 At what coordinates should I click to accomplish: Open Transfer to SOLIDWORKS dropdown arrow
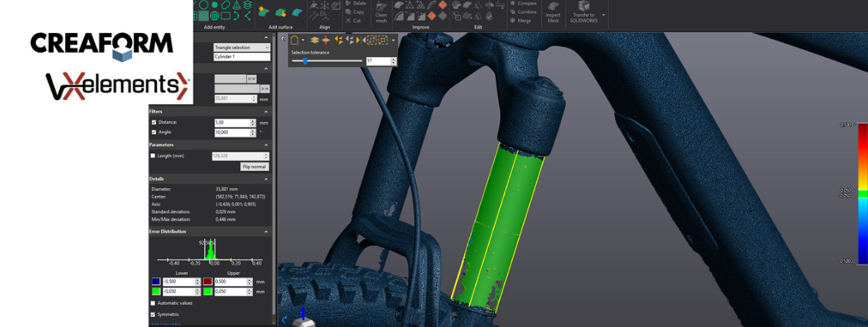604,15
